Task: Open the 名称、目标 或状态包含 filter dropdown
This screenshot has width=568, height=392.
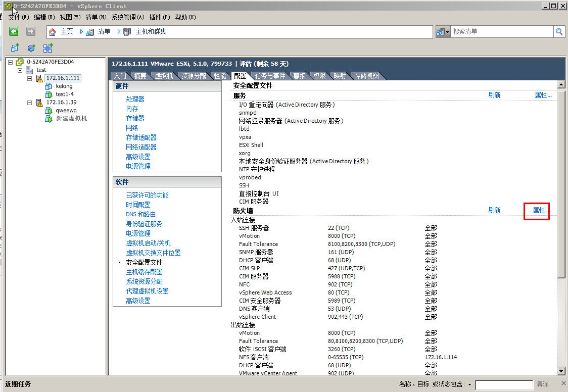Action: (x=470, y=384)
